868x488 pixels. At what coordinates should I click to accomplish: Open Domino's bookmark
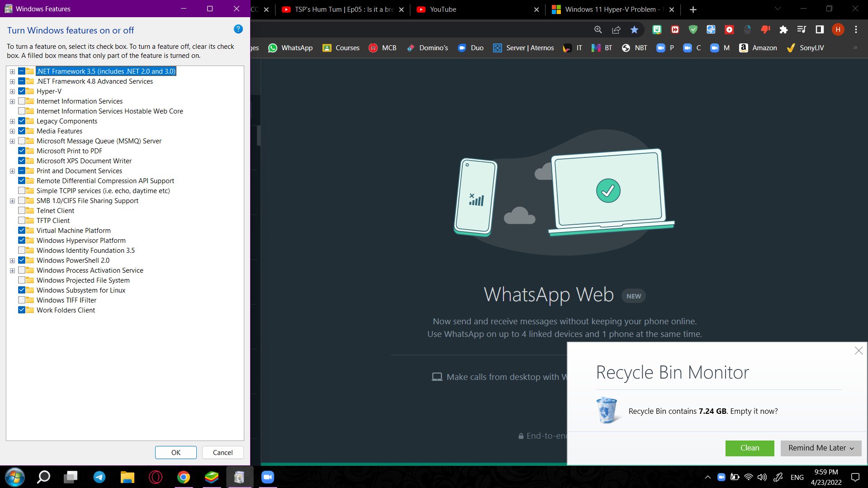[427, 48]
